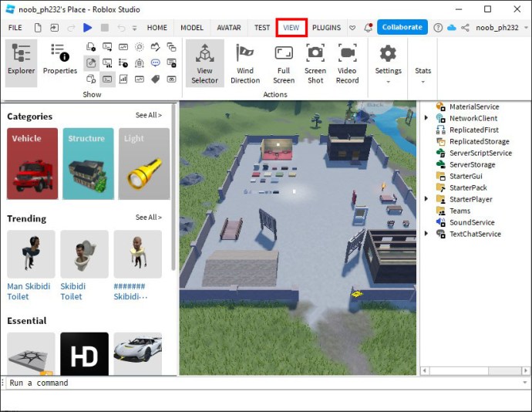Switch to the MODEL tab
This screenshot has width=532, height=412.
(x=191, y=28)
